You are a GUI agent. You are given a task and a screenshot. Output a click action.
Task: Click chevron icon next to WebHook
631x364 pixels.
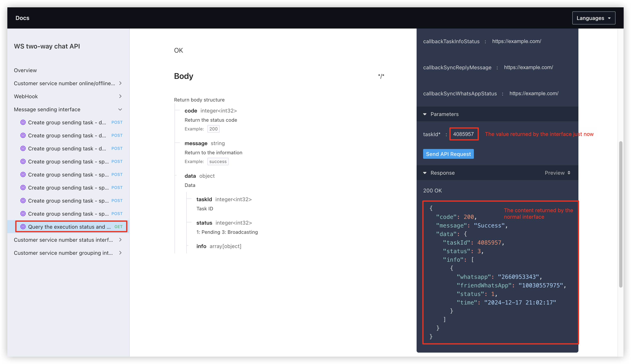120,96
